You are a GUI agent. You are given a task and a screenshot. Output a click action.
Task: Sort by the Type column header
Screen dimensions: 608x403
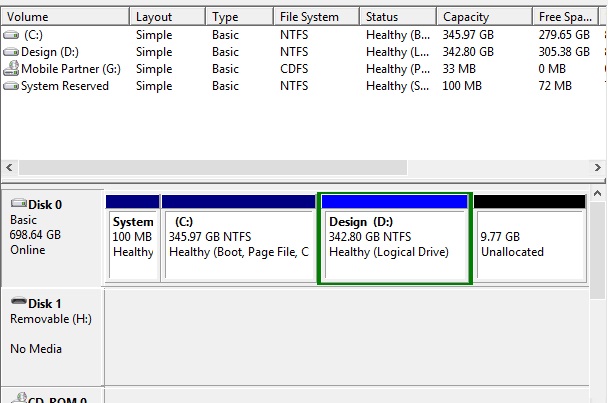239,17
